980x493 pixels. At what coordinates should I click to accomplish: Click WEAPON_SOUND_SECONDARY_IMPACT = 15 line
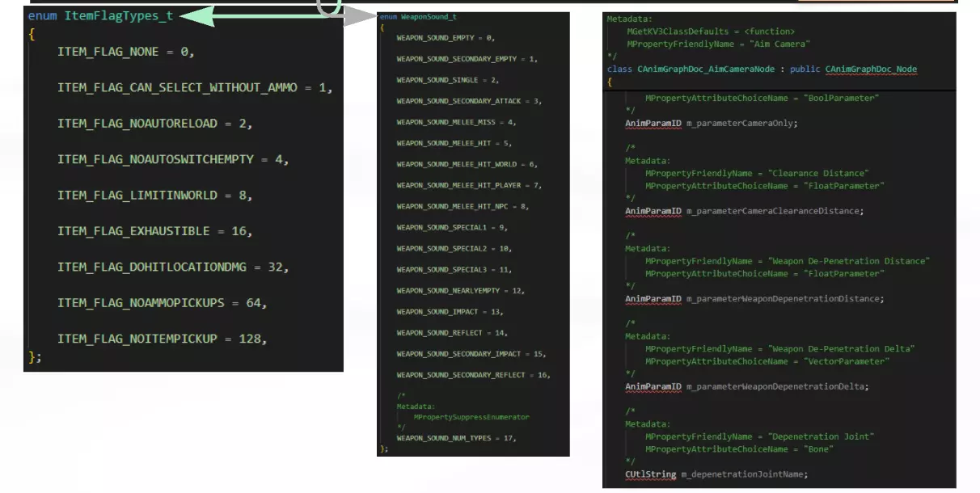[x=471, y=354]
